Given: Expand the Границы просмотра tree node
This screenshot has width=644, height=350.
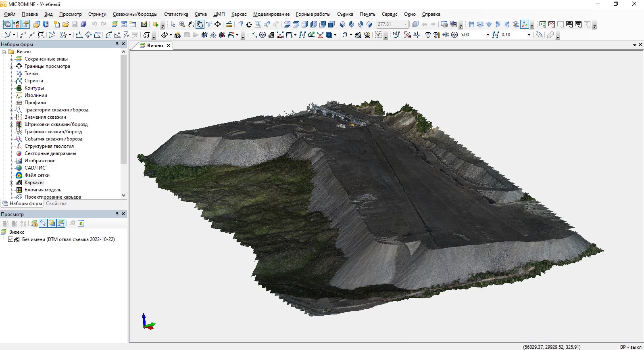Looking at the screenshot, I should pos(12,67).
